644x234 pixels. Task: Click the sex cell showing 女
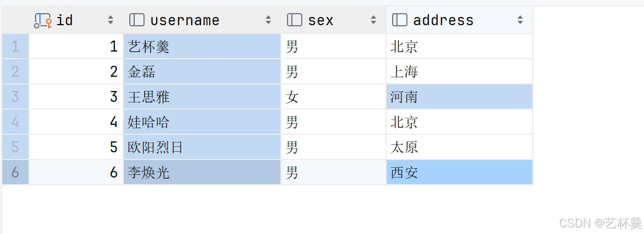click(x=334, y=96)
